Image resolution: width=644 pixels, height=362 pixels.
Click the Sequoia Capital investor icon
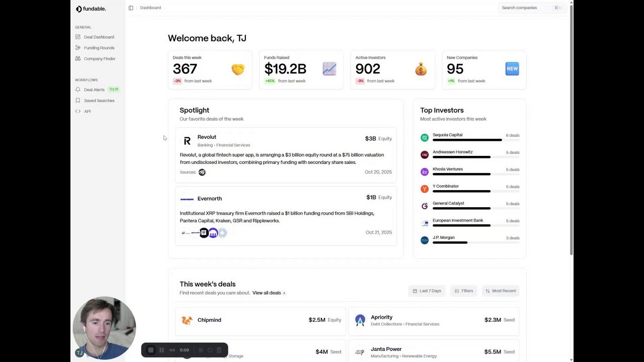(x=425, y=137)
